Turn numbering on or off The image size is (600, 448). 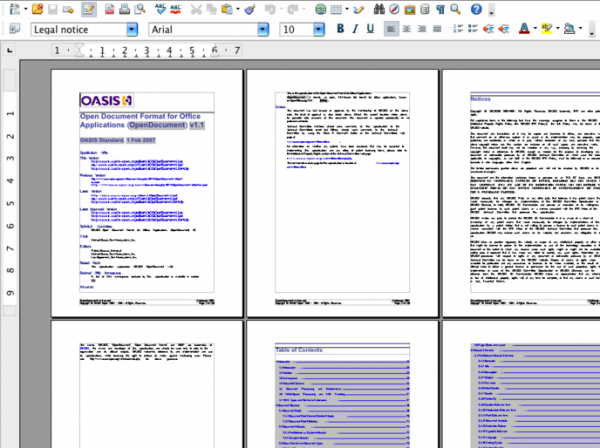click(458, 29)
